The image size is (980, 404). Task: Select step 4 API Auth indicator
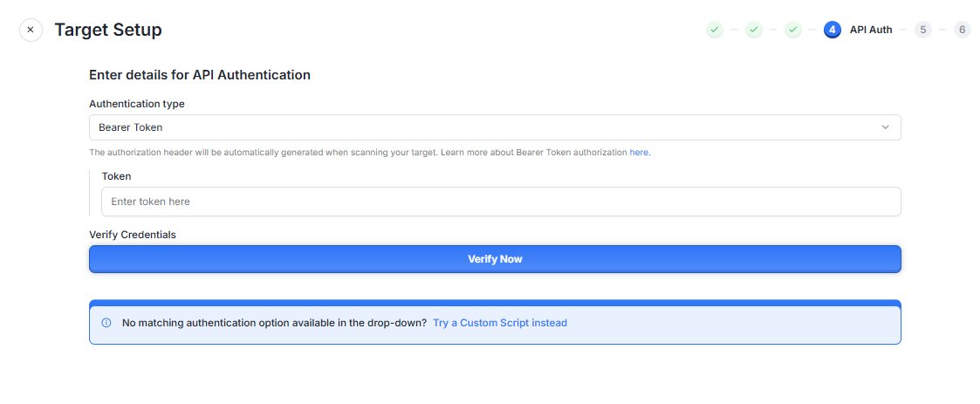point(832,30)
